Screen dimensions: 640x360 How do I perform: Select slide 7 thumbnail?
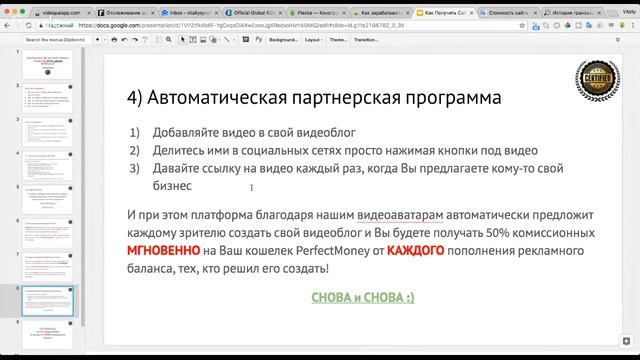coord(47,268)
